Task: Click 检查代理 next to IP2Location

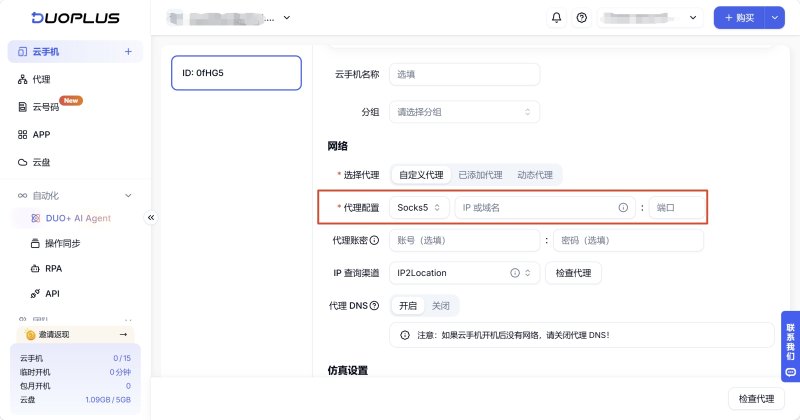Action: (573, 273)
